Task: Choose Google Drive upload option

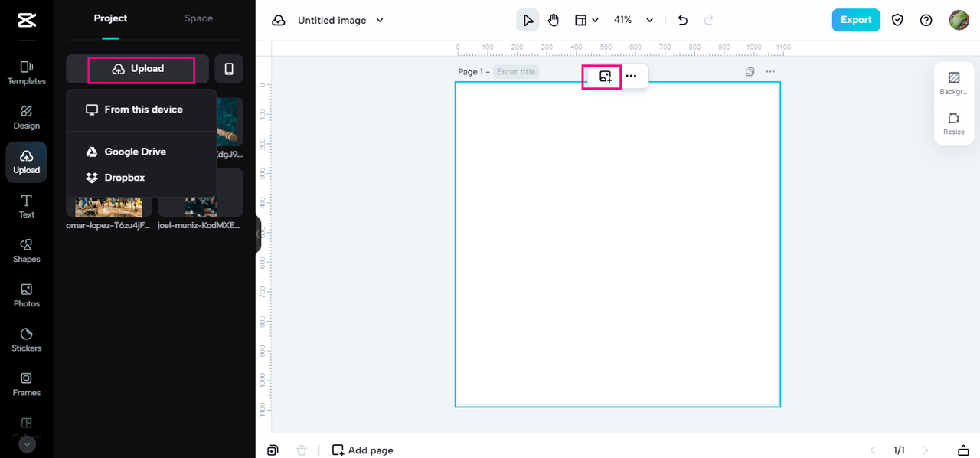Action: 141,152
